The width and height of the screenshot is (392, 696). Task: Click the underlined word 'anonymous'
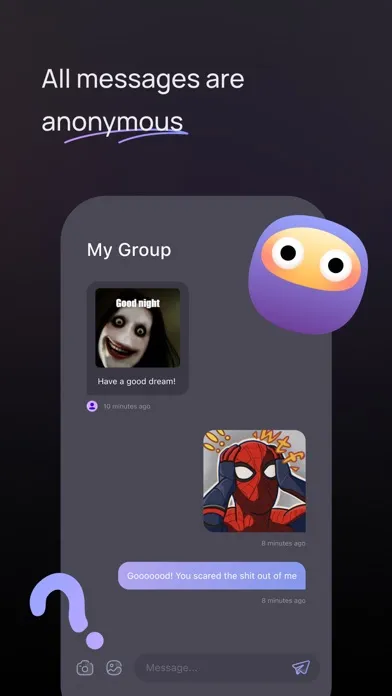point(112,122)
